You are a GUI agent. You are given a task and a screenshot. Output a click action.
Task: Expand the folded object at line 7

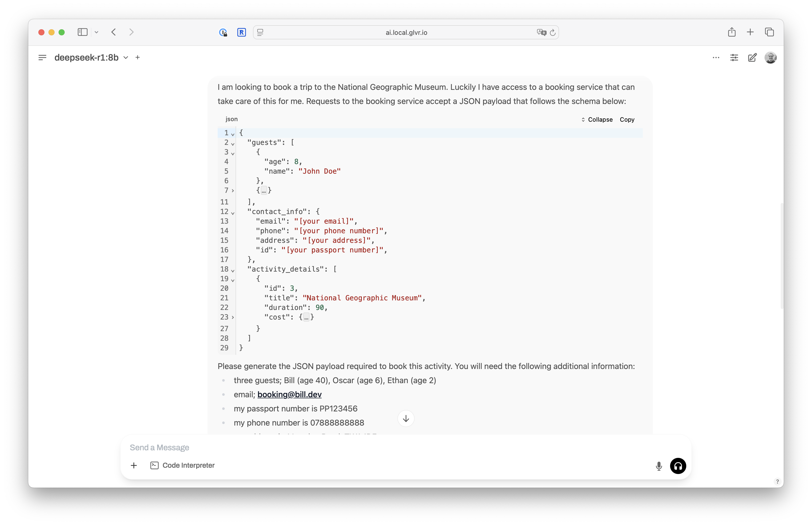point(233,191)
